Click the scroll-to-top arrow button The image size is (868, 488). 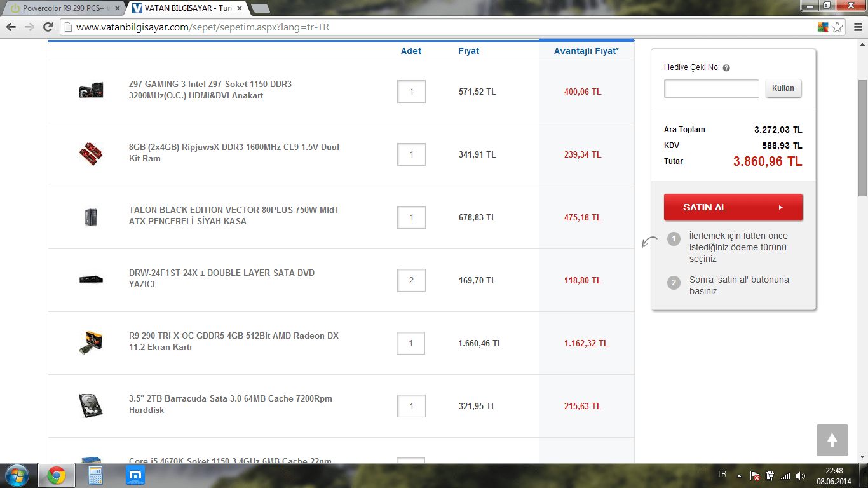point(832,440)
